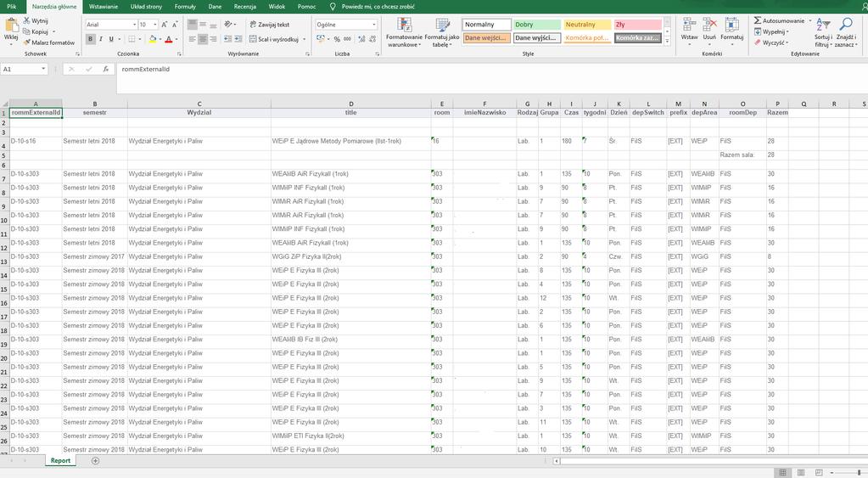Apply accounting number format icon

point(320,39)
